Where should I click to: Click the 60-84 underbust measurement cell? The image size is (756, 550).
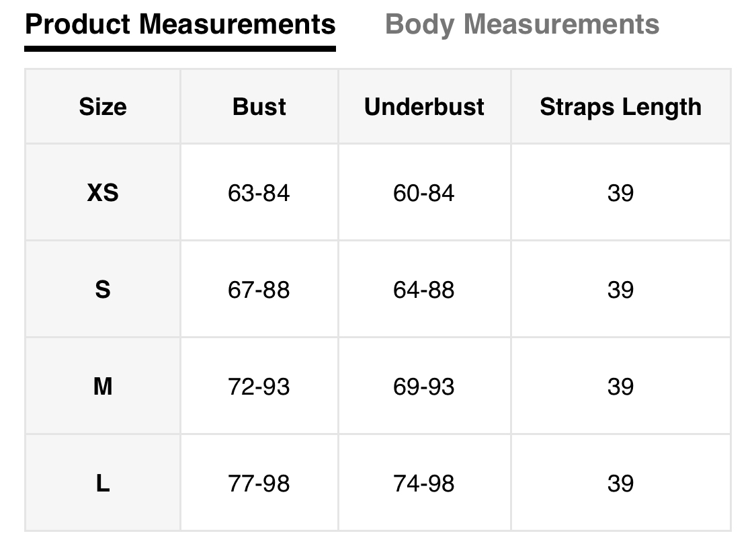[424, 194]
